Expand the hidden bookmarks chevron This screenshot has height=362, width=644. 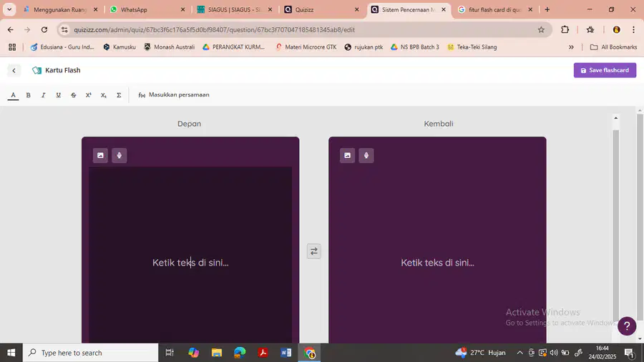click(571, 47)
